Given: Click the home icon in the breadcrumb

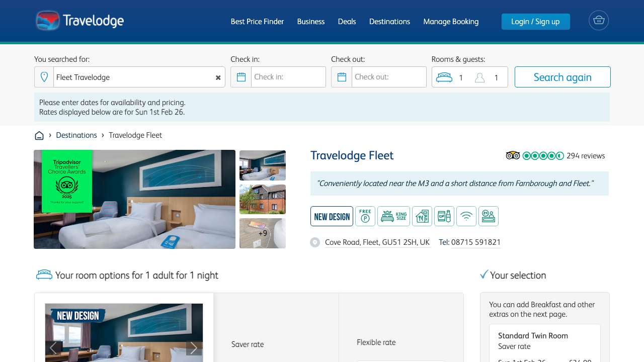Looking at the screenshot, I should coord(39,135).
